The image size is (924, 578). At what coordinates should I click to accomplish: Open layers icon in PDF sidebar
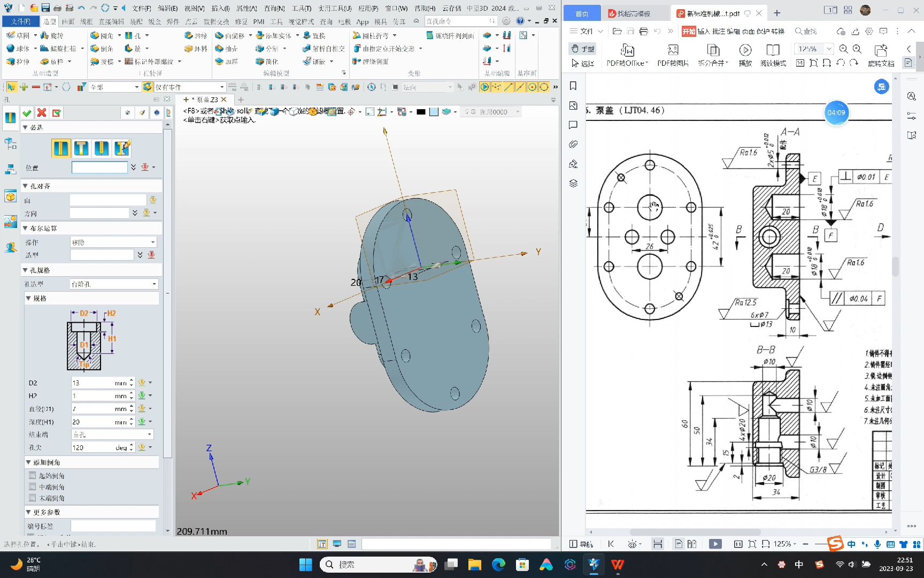point(573,183)
